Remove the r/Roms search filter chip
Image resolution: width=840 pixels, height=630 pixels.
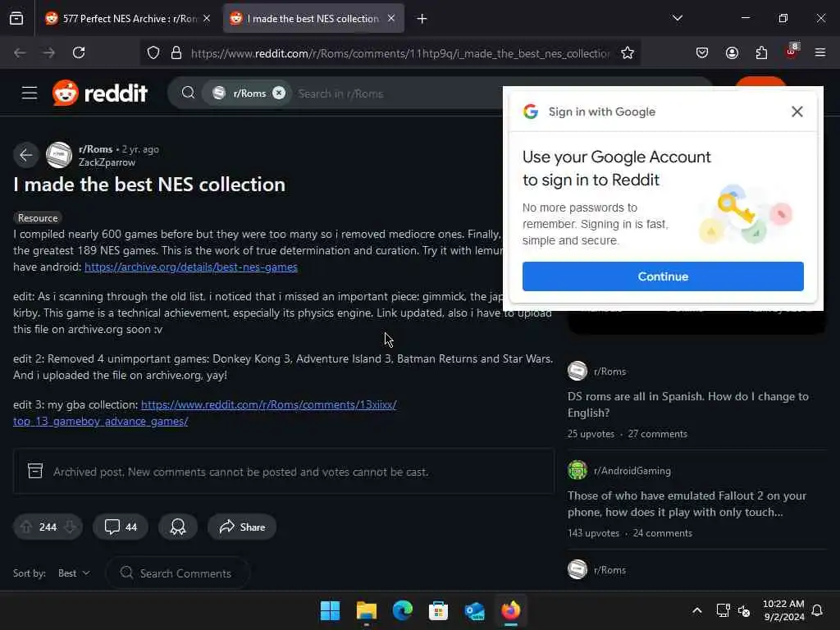(279, 94)
